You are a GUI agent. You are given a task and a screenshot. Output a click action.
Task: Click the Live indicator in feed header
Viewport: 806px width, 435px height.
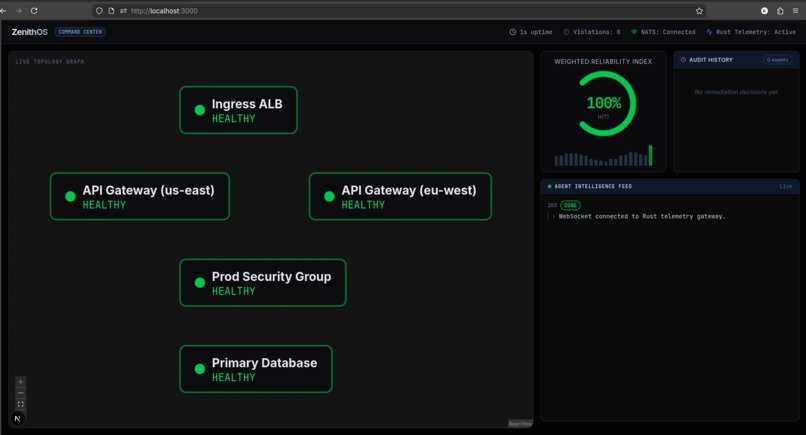coord(785,186)
